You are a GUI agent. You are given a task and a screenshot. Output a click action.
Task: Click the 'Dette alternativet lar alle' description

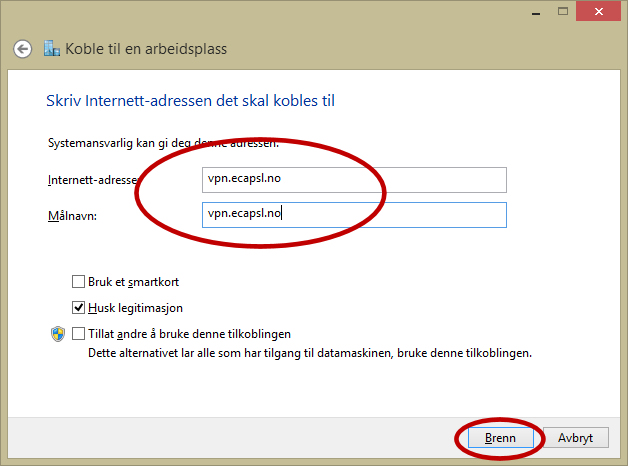pos(310,353)
